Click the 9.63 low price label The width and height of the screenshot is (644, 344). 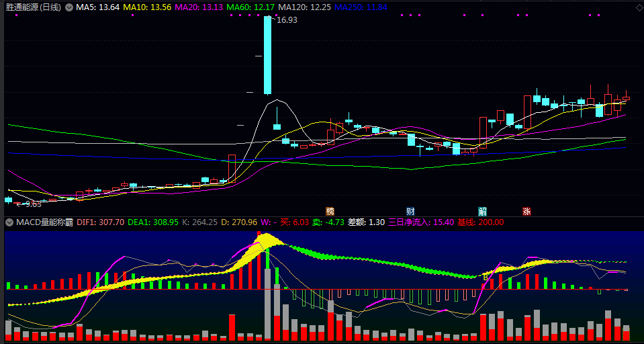(x=34, y=204)
